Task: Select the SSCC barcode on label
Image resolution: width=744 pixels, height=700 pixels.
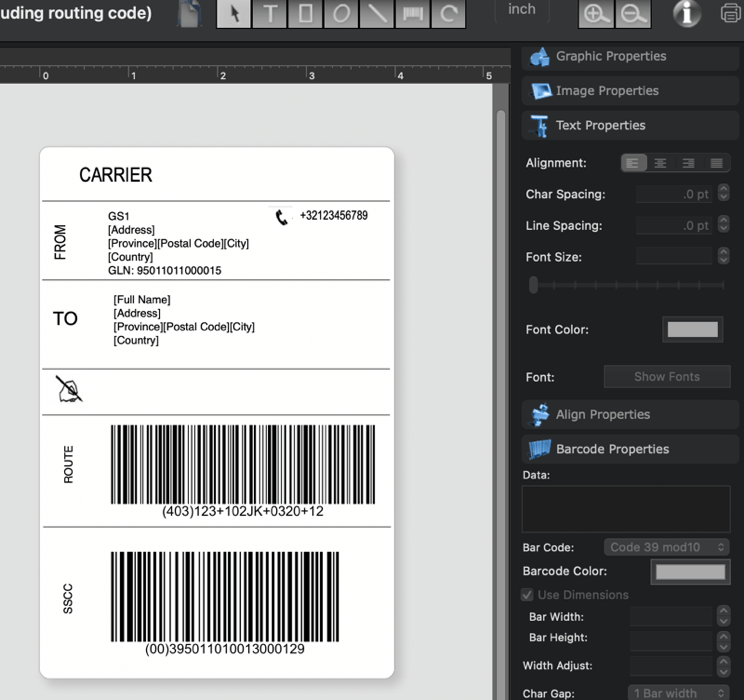Action: coord(225,597)
